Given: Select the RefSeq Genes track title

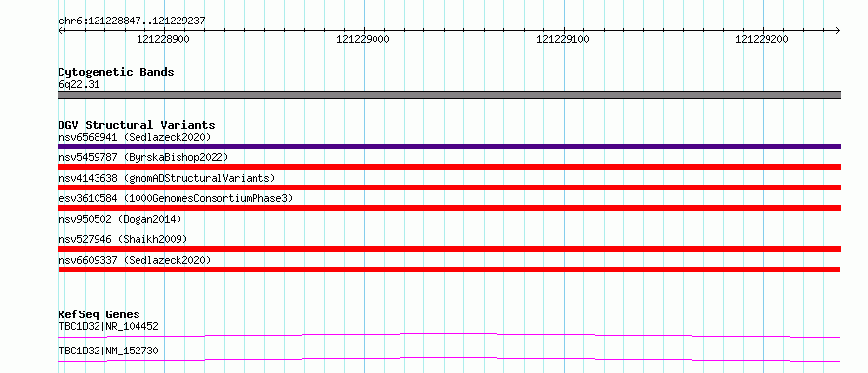Looking at the screenshot, I should (99, 314).
